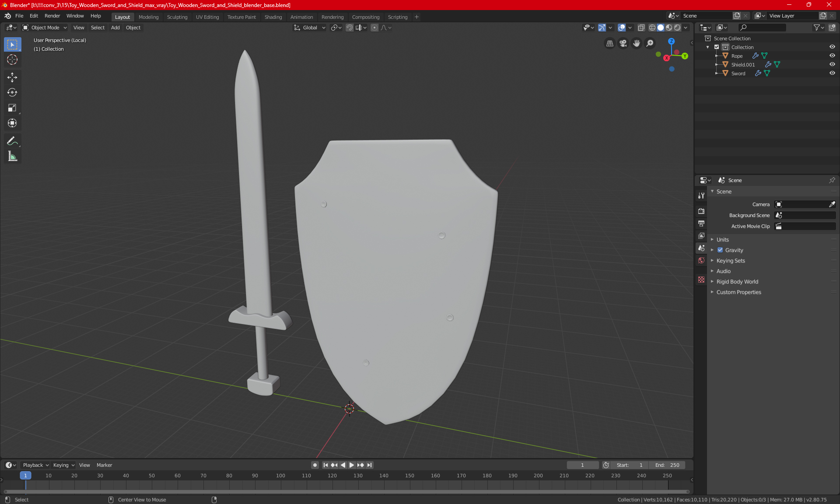Pick the combined Transform tool
This screenshot has width=840, height=504.
[x=12, y=123]
